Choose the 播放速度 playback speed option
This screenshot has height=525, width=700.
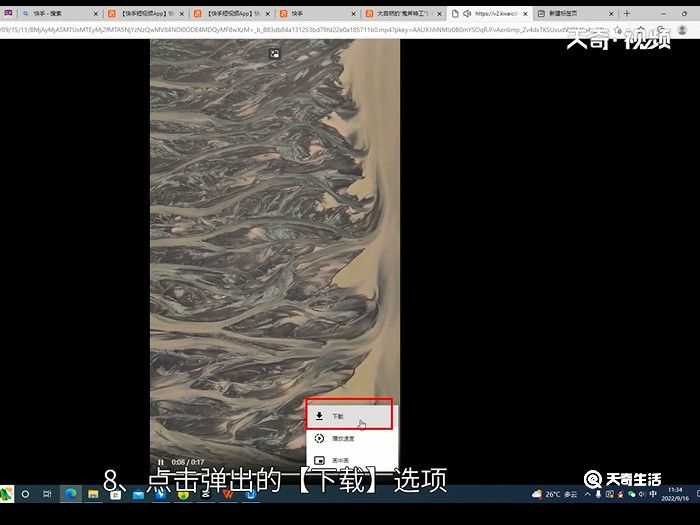coord(351,438)
